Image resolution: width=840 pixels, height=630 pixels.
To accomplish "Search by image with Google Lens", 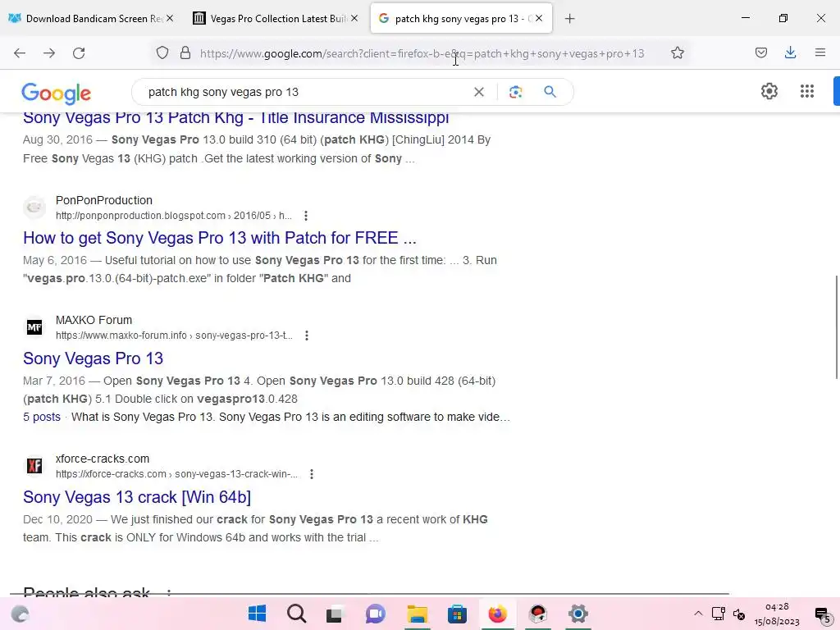I will [515, 92].
